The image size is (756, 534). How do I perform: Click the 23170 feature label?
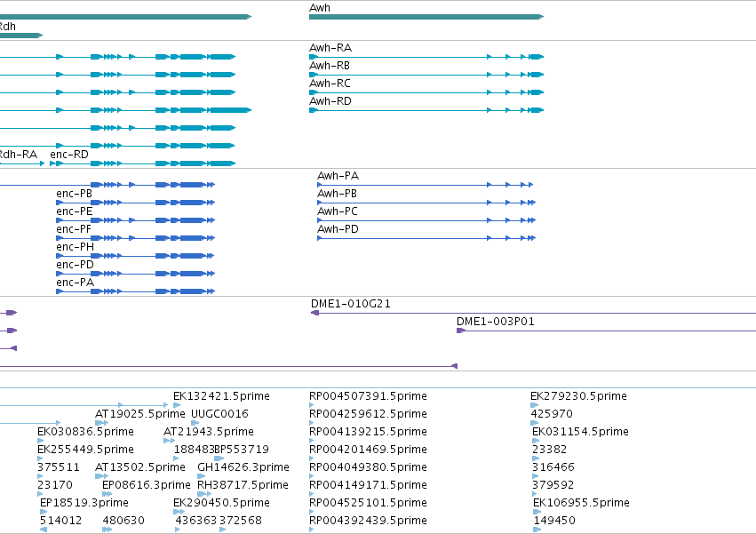[x=55, y=486]
